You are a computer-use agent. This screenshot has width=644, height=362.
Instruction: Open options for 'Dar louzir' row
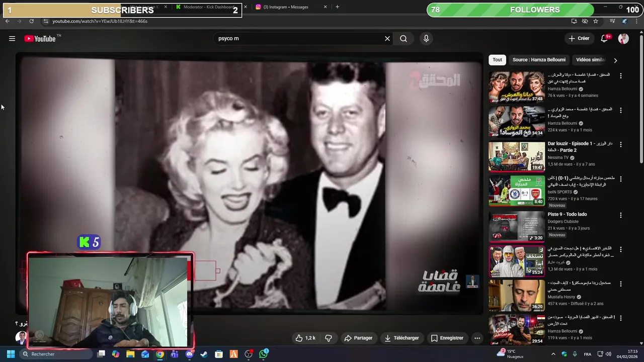point(620,145)
